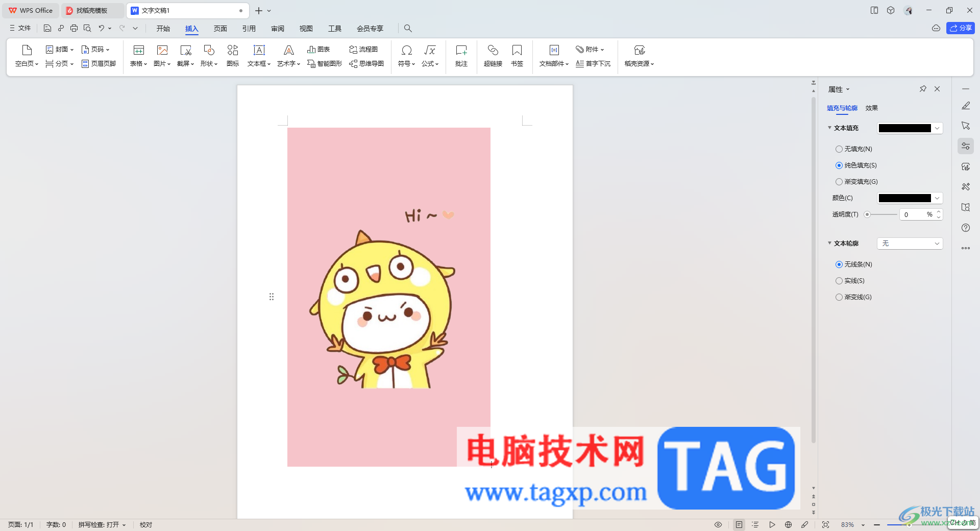Open the Review (审阅) tab
The image size is (980, 531).
(278, 29)
